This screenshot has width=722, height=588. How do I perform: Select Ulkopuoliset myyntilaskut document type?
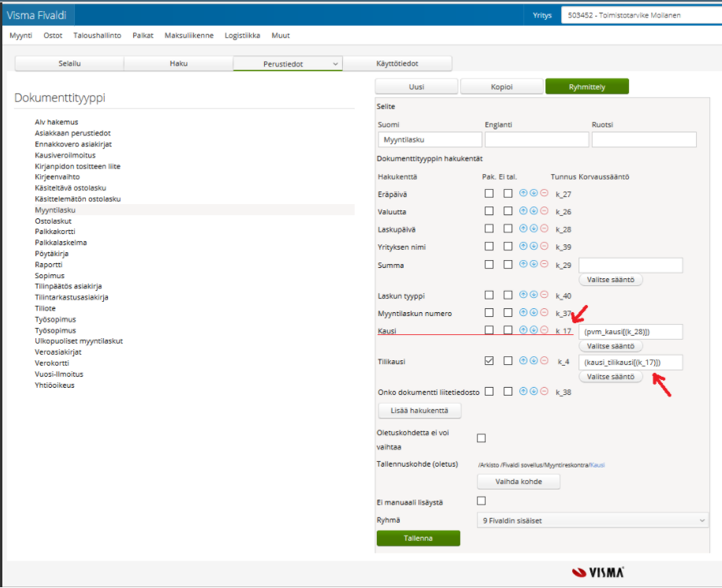coord(79,341)
